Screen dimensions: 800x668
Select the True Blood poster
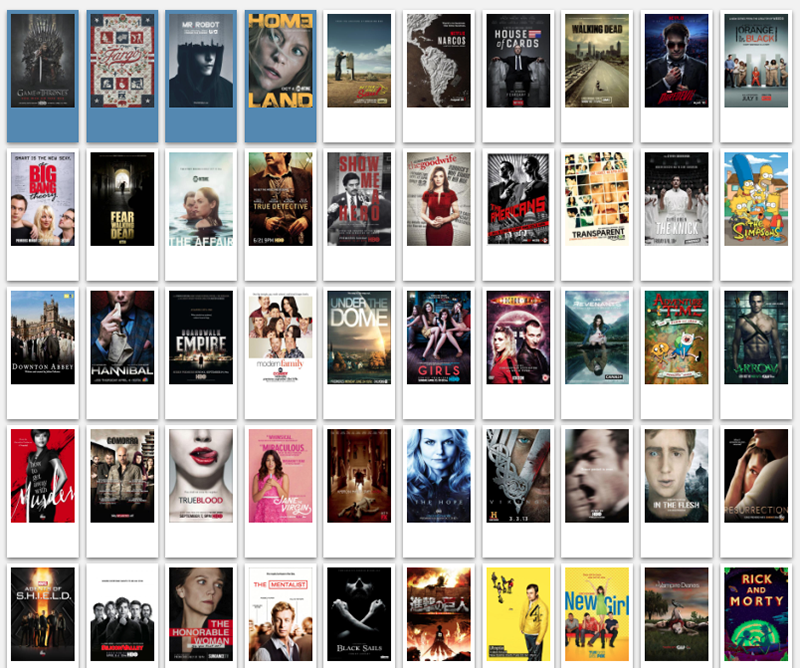(x=201, y=476)
